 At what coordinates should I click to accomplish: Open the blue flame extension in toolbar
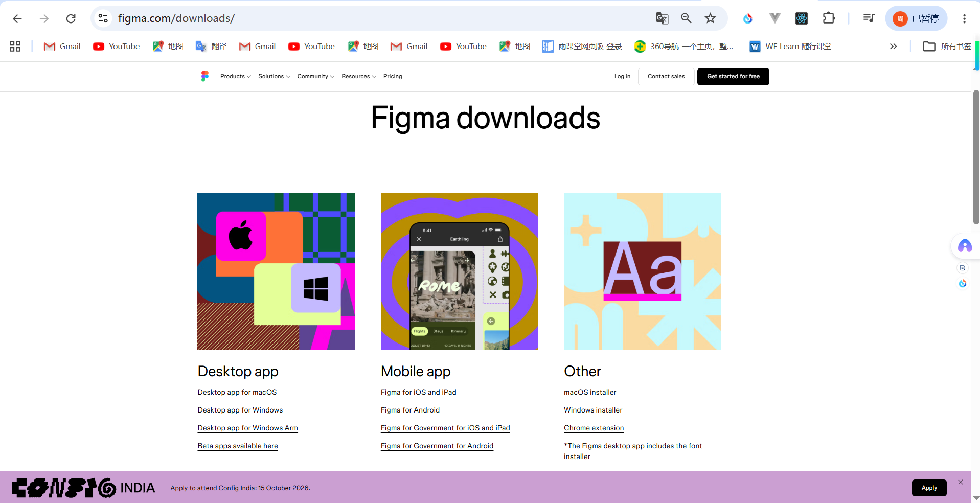(748, 18)
